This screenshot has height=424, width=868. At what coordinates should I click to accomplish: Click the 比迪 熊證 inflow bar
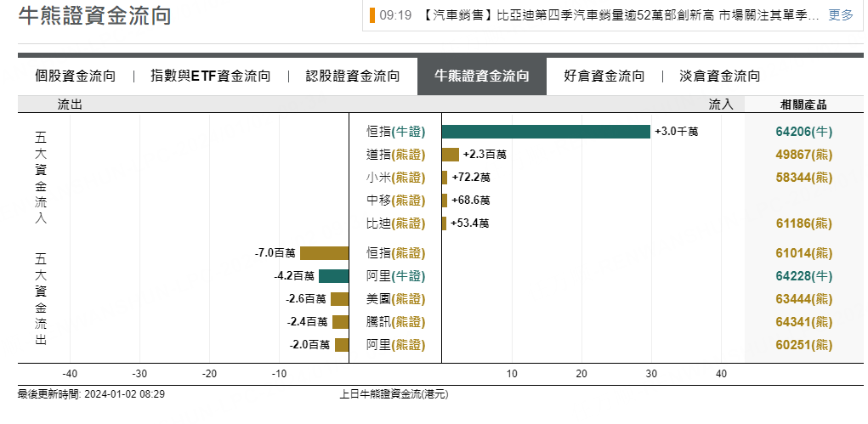click(444, 223)
